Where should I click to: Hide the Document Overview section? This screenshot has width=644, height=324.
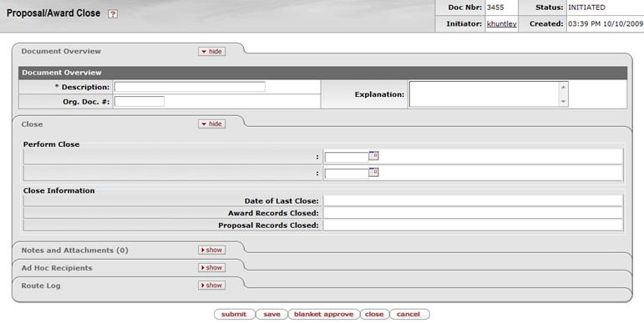click(x=212, y=51)
